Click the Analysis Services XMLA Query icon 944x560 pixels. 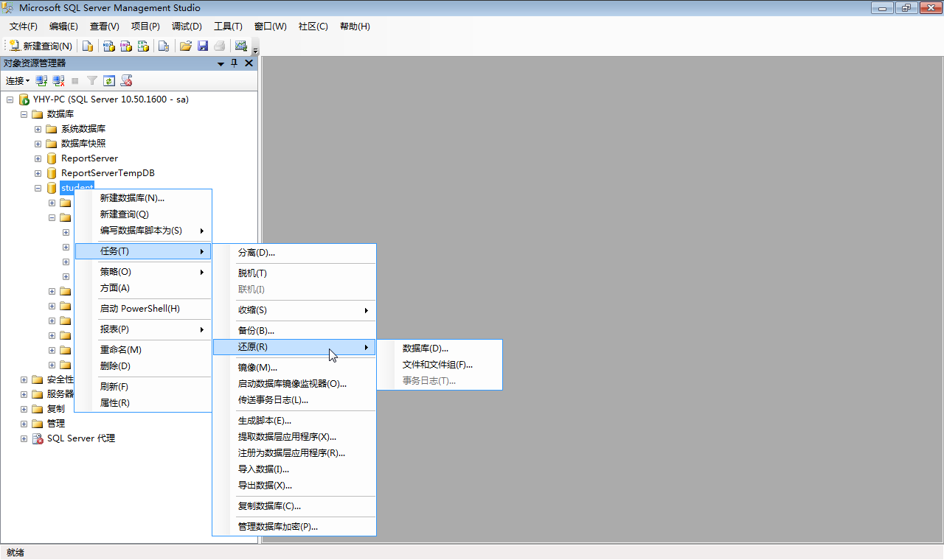[x=144, y=46]
